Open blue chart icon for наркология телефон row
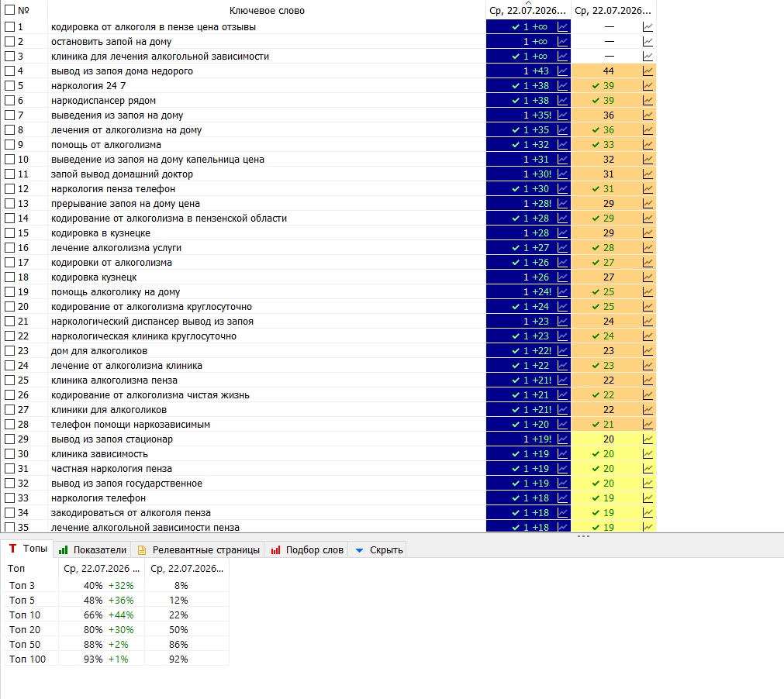Image resolution: width=784 pixels, height=699 pixels. 562,498
